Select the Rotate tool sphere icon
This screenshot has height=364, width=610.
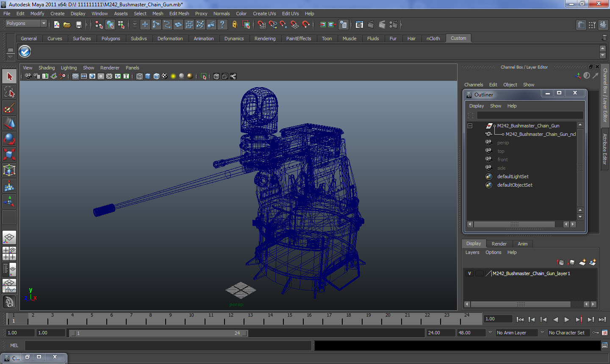tap(9, 139)
